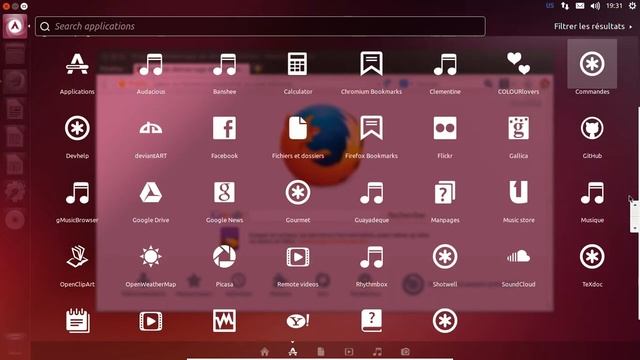The width and height of the screenshot is (640, 360).
Task: Open the notepad icon in bottom row
Action: click(x=77, y=321)
